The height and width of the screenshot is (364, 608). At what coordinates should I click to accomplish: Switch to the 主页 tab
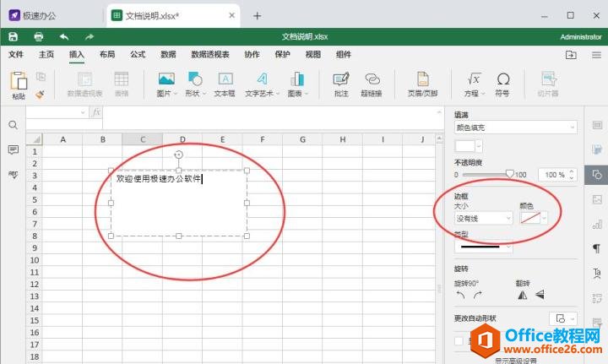tap(46, 54)
